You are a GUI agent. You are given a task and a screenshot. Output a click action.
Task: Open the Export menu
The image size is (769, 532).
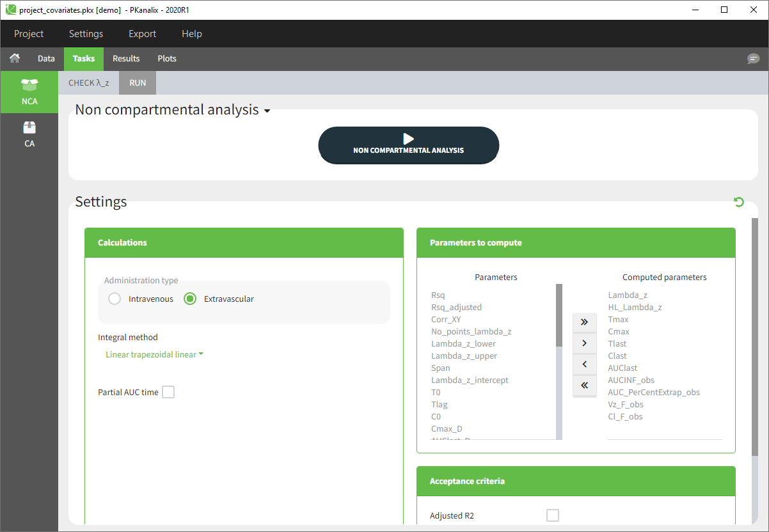click(142, 34)
